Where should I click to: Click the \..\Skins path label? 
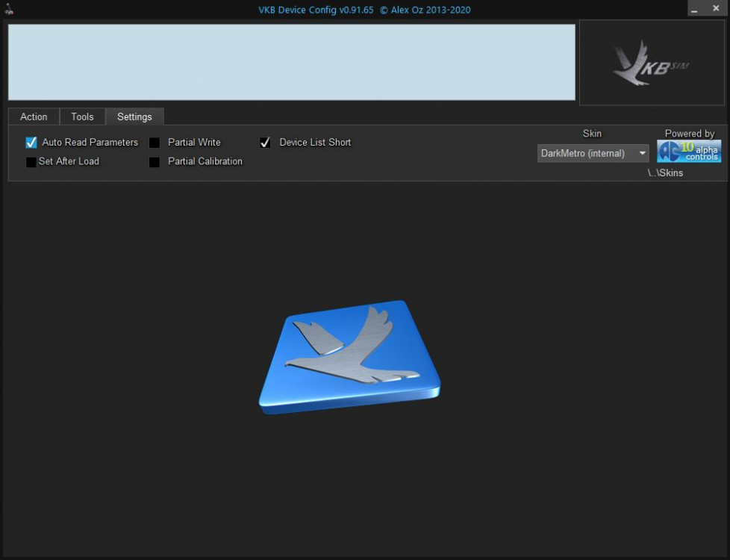[665, 172]
